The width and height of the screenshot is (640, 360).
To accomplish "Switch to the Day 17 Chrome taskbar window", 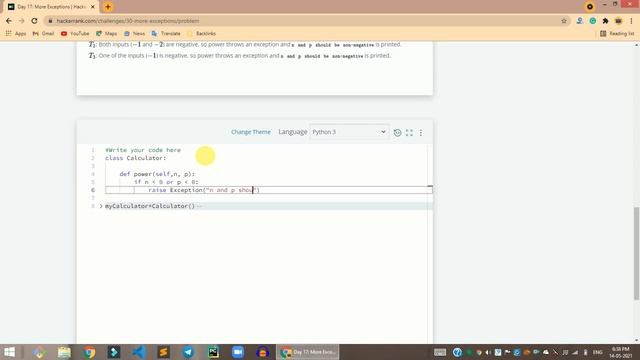I will (308, 352).
